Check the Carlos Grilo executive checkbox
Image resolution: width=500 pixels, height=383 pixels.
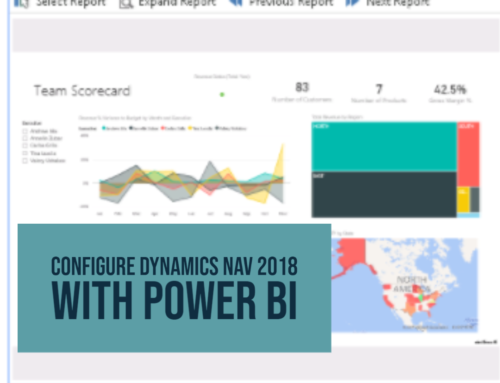tap(25, 145)
